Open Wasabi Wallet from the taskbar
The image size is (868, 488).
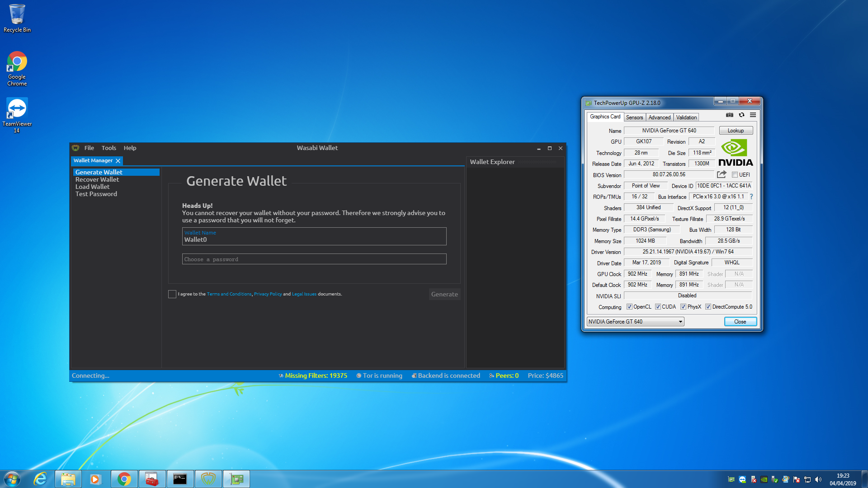point(208,479)
